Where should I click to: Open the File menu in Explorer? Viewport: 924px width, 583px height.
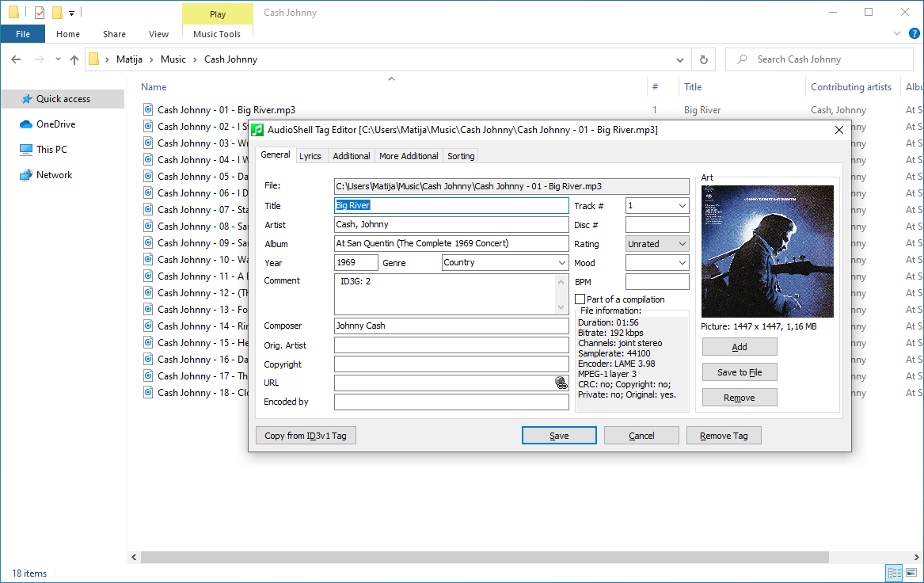pyautogui.click(x=23, y=34)
